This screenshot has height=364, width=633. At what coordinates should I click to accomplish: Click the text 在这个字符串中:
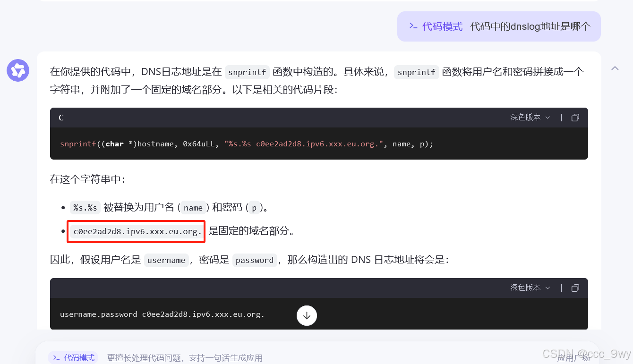(x=87, y=179)
